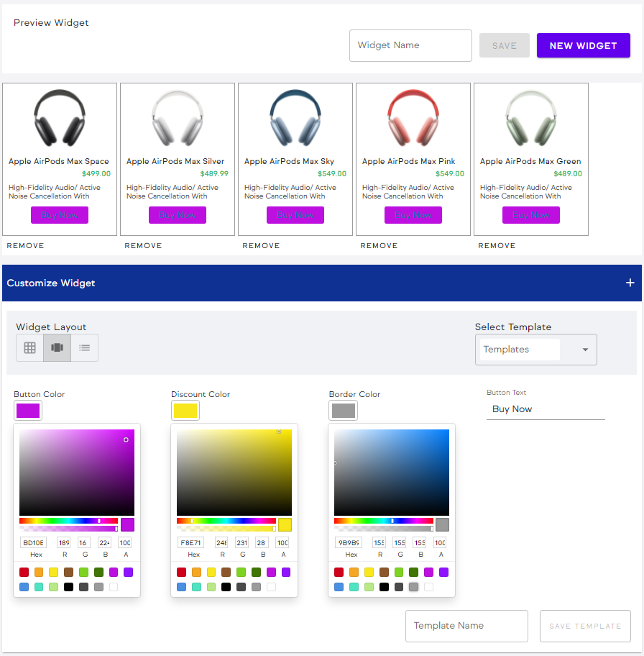The image size is (644, 656).
Task: Select the grid layout icon
Action: click(x=29, y=348)
